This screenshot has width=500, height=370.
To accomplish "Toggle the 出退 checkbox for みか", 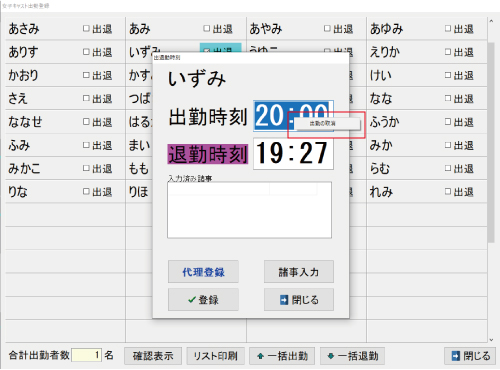I will (x=448, y=145).
